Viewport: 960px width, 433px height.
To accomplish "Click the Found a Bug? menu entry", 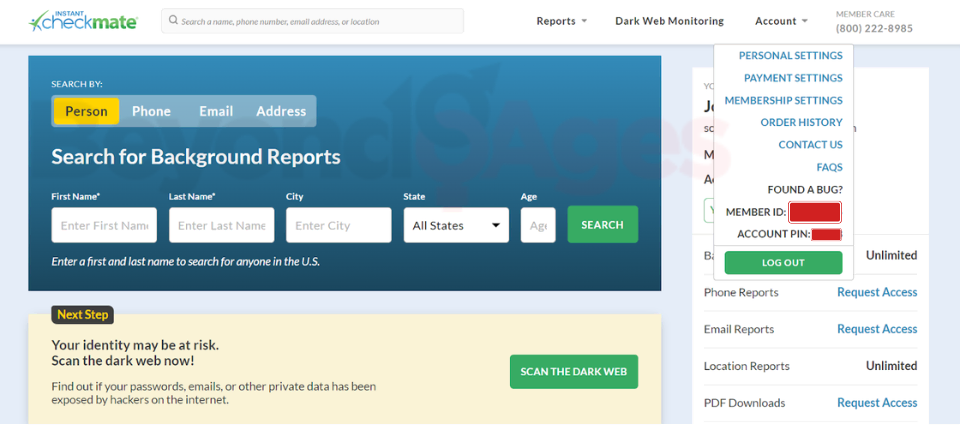I will pos(804,189).
